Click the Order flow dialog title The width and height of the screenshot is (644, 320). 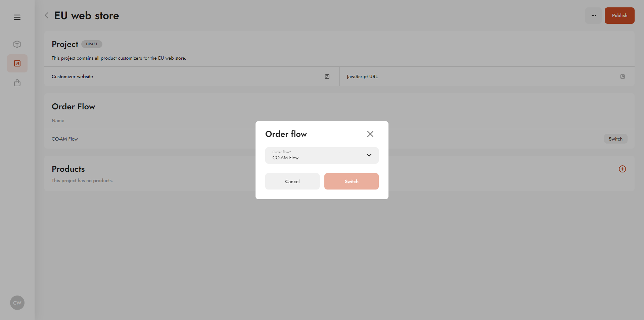pyautogui.click(x=286, y=134)
